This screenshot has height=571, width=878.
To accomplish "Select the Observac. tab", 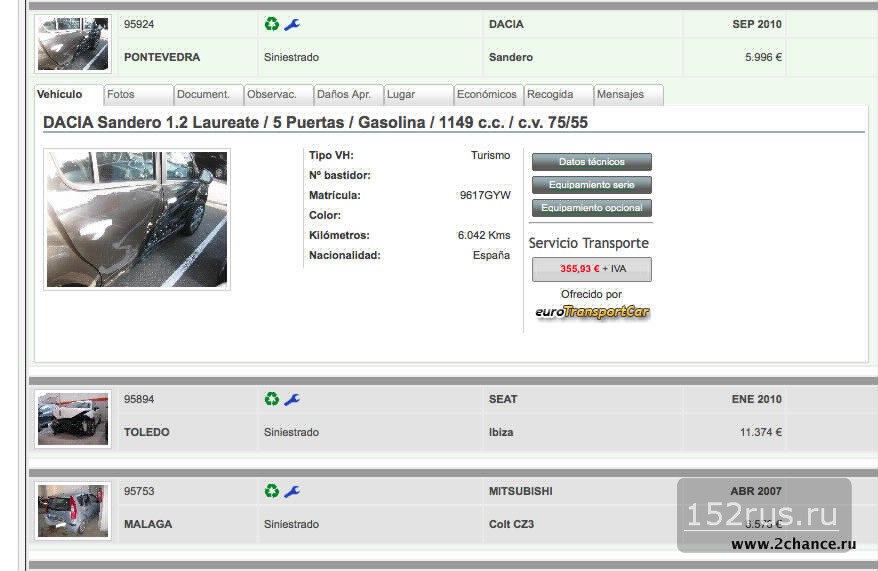I will tap(277, 95).
